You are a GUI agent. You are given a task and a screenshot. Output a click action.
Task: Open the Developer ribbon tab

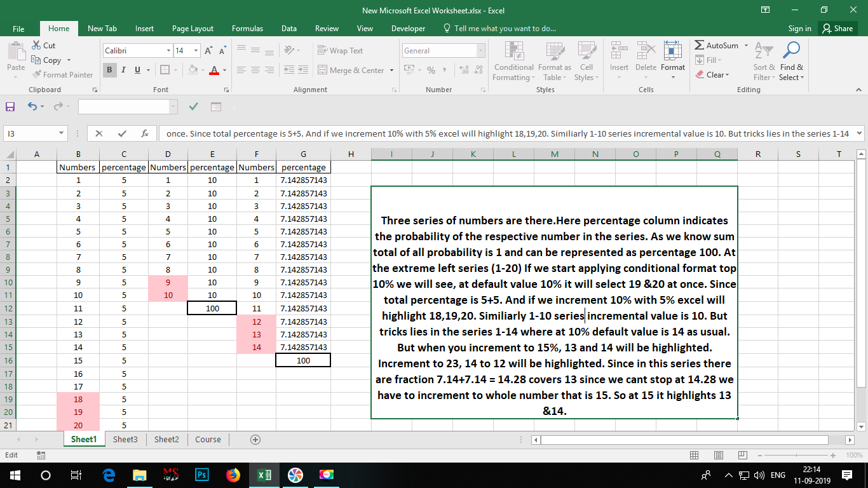[408, 28]
